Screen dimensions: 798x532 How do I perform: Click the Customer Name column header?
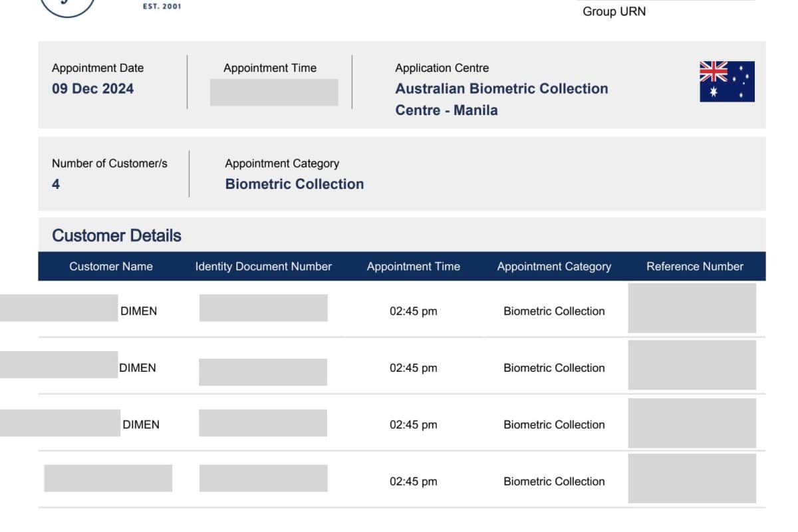pyautogui.click(x=110, y=266)
